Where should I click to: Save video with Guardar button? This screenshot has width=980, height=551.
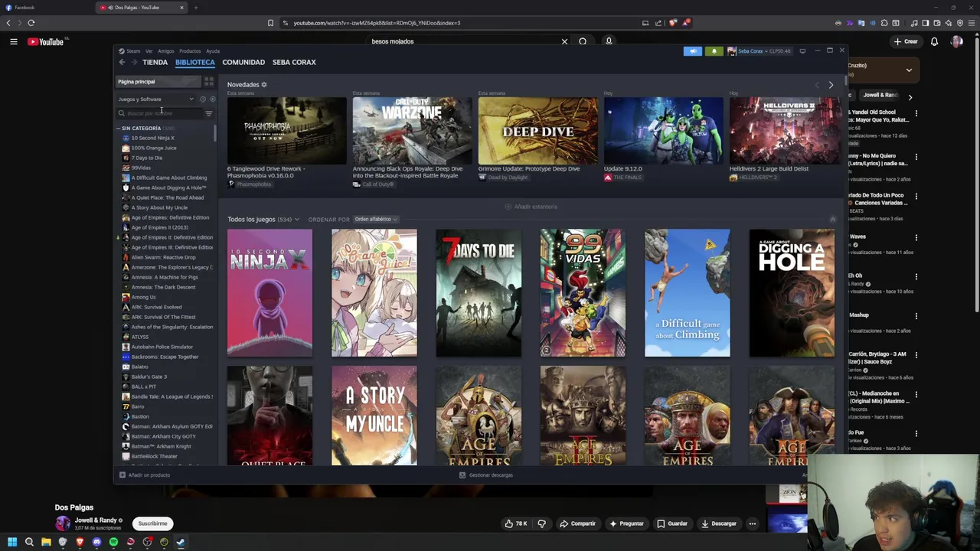pyautogui.click(x=671, y=523)
